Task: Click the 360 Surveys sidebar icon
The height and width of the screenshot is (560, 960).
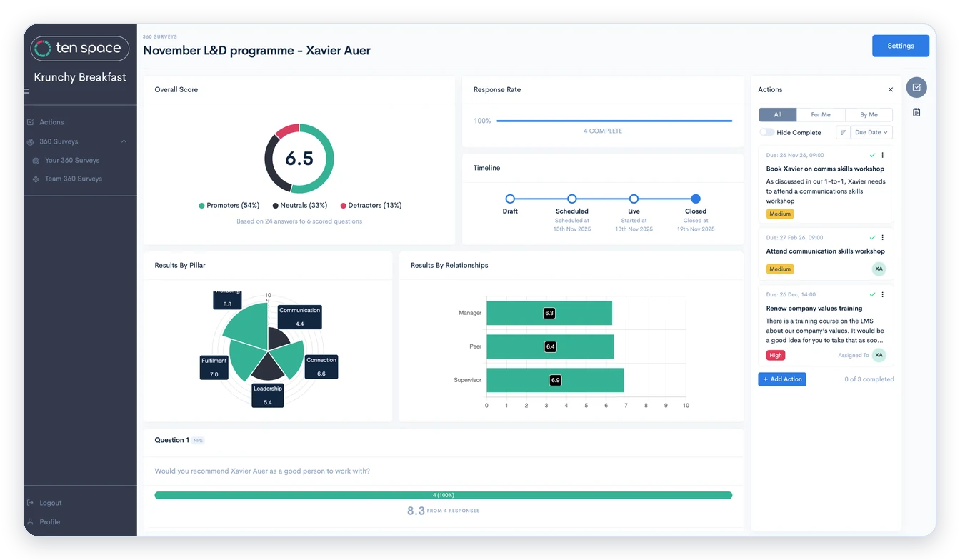Action: pos(30,141)
